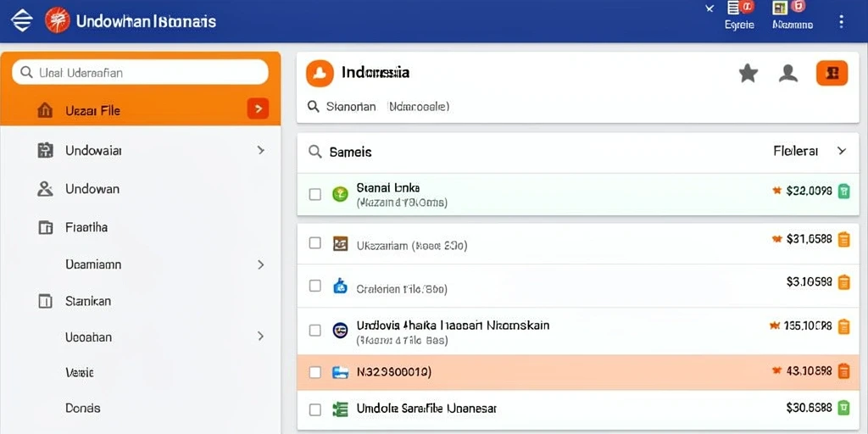Open the Undole Sarefibe Unanesar entry
This screenshot has height=434, width=868.
[x=577, y=409]
